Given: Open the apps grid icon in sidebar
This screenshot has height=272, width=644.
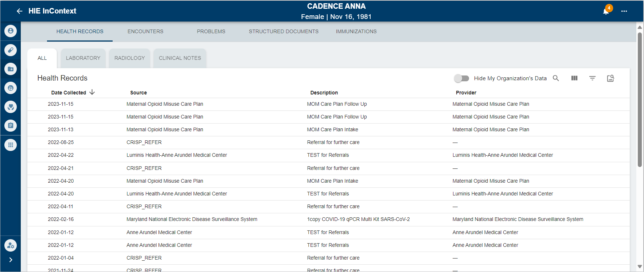Looking at the screenshot, I should (11, 145).
